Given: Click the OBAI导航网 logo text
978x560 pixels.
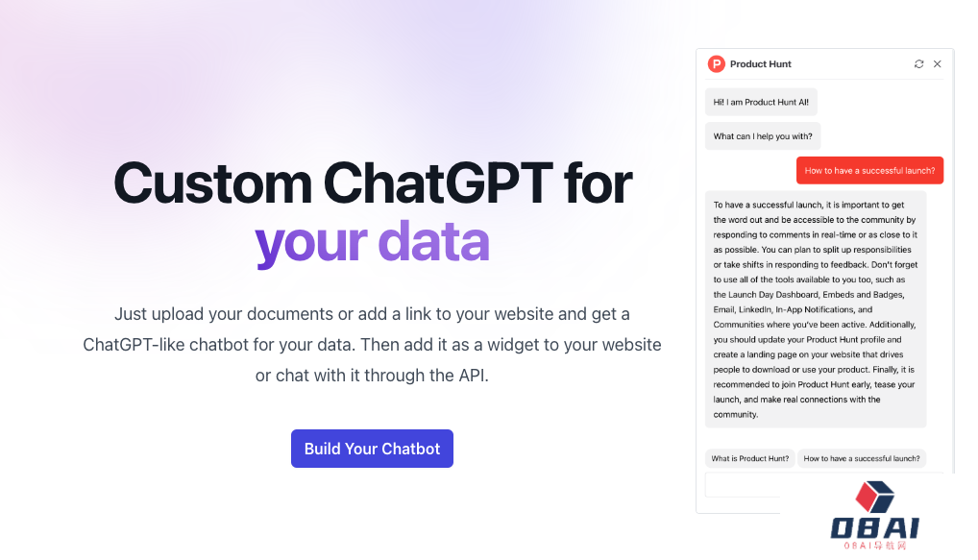Looking at the screenshot, I should click(x=873, y=548).
